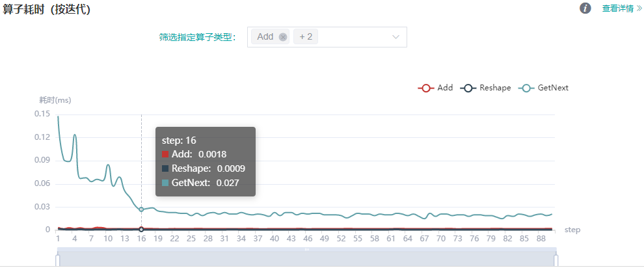Screen dimensions: 644x268
Task: Open the 查看详情 details link
Action: (x=622, y=8)
